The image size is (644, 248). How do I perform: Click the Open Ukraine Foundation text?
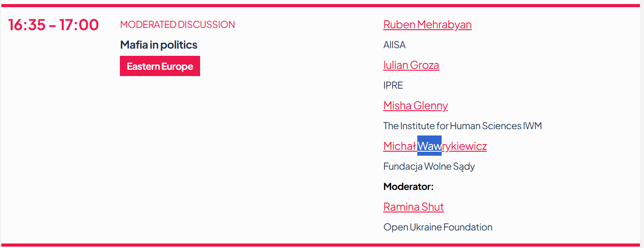[x=438, y=227]
